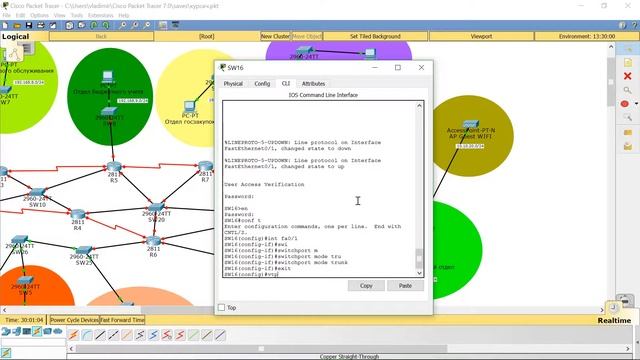Click the Viewport button

[481, 36]
